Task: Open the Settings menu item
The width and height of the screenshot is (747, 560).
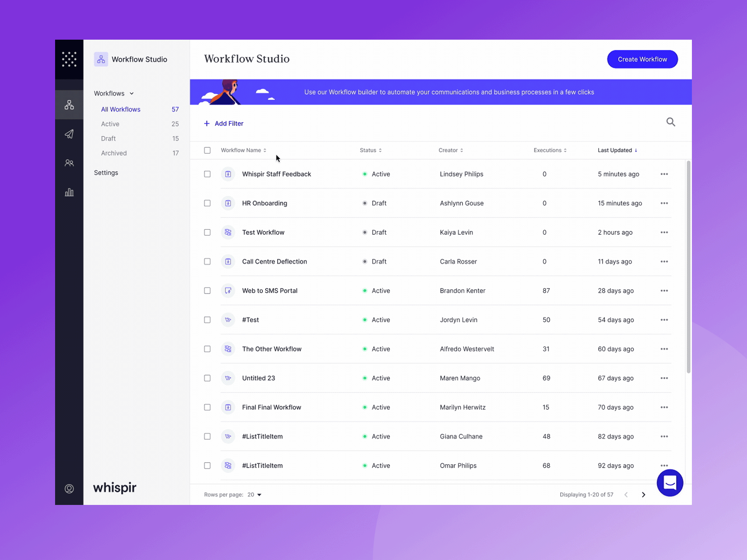Action: coord(106,172)
